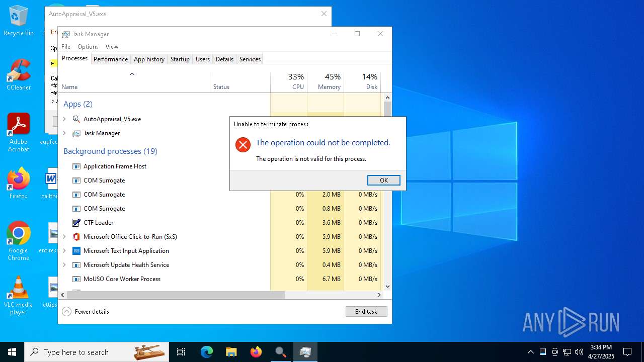Viewport: 644px width, 362px height.
Task: Switch to the Users tab
Action: [203, 59]
